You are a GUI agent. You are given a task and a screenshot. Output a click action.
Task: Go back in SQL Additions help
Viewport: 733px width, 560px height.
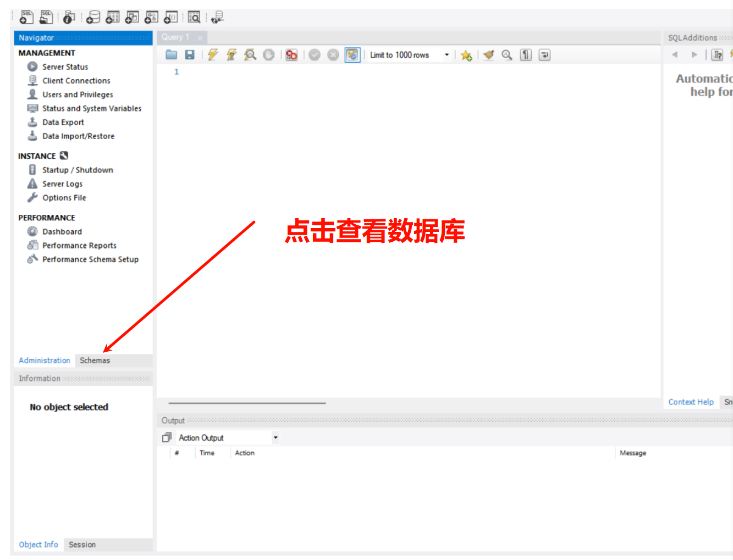coord(675,54)
